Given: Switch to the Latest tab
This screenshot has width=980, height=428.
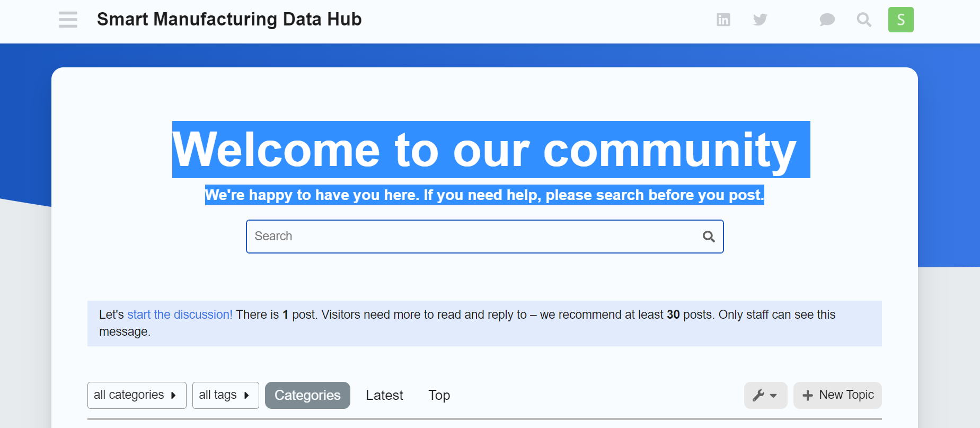Looking at the screenshot, I should [384, 395].
